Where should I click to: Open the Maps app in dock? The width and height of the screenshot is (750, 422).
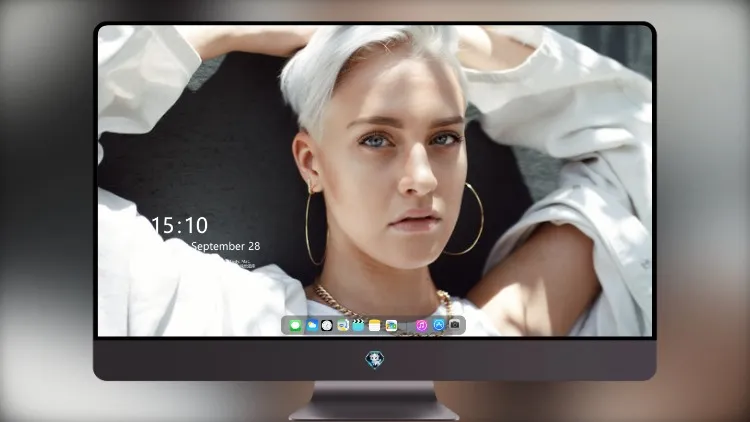click(x=343, y=326)
